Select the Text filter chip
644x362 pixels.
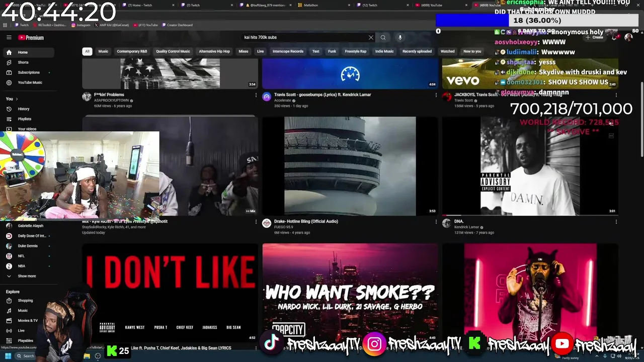(315, 51)
